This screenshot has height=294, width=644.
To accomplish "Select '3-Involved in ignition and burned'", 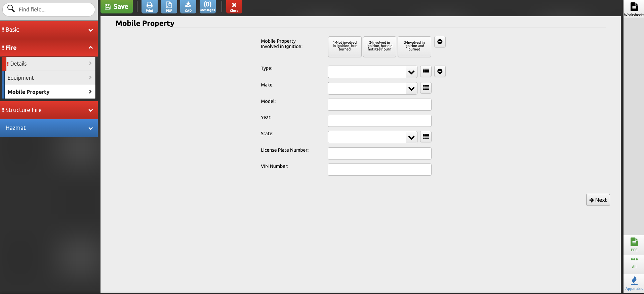I will [x=414, y=46].
